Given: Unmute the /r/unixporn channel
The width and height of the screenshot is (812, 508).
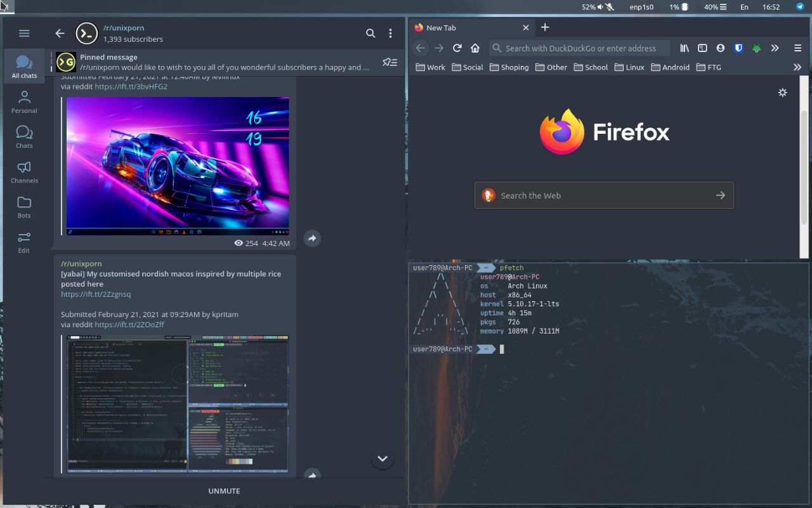Looking at the screenshot, I should [224, 491].
